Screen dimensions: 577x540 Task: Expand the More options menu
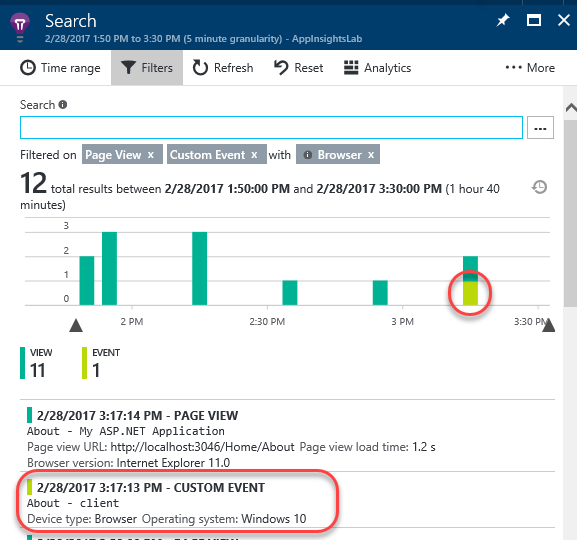coord(530,68)
